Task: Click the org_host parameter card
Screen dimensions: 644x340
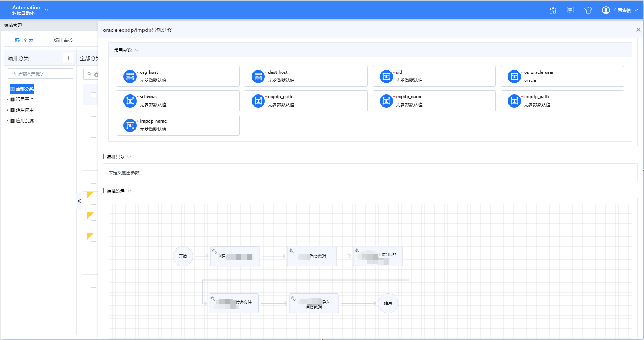Action: pos(178,76)
